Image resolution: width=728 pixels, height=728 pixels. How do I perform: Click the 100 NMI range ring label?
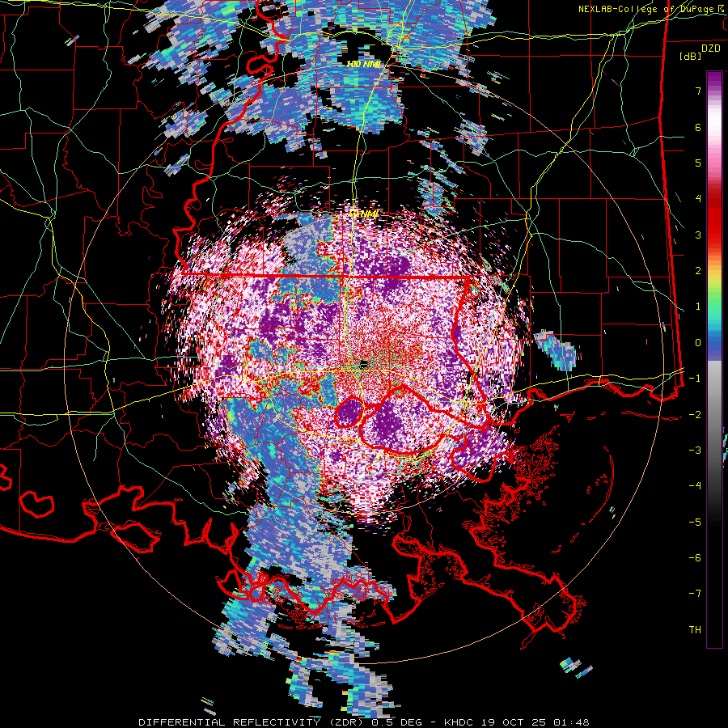[x=363, y=64]
